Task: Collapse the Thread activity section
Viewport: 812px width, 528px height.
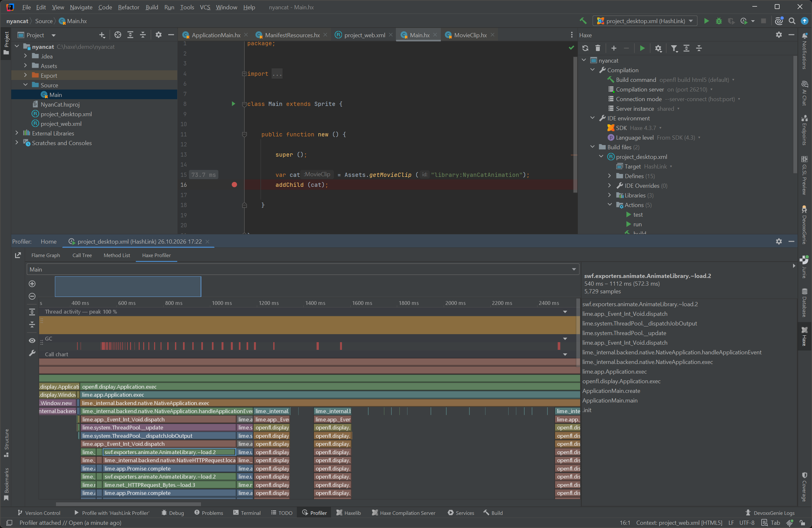Action: [565, 312]
